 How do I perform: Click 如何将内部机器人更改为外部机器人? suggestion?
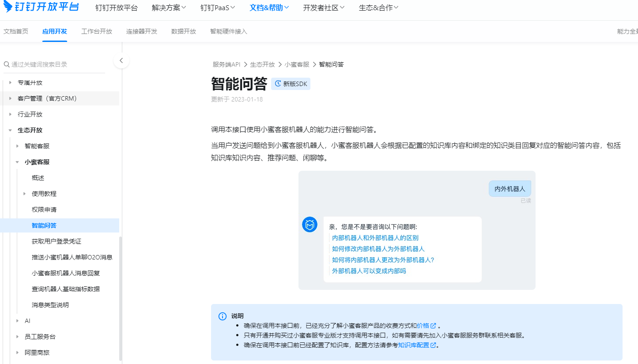(383, 260)
